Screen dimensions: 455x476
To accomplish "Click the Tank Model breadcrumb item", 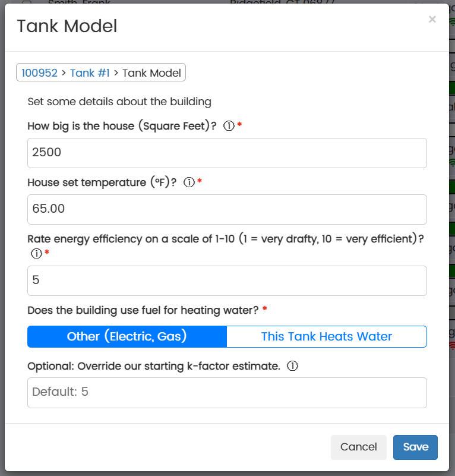I will (151, 72).
